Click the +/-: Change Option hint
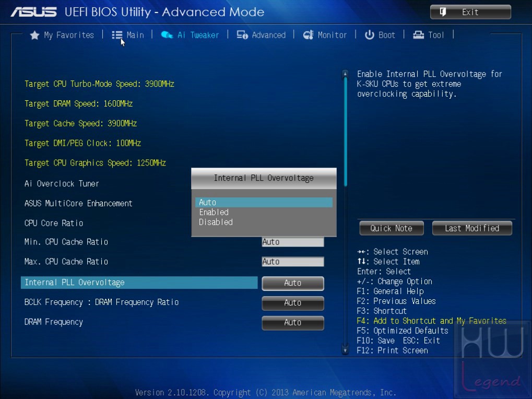This screenshot has height=399, width=532. pyautogui.click(x=395, y=281)
